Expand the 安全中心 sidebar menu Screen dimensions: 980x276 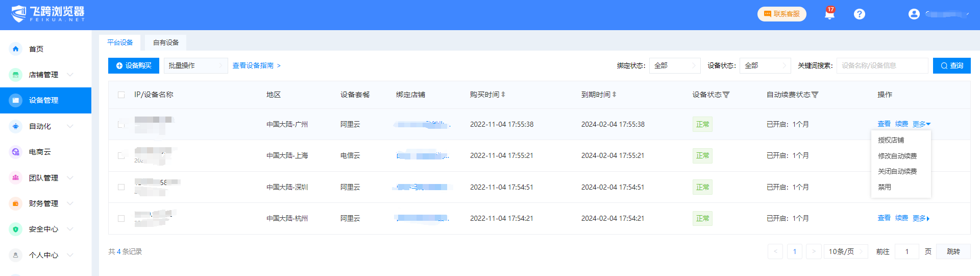point(70,229)
